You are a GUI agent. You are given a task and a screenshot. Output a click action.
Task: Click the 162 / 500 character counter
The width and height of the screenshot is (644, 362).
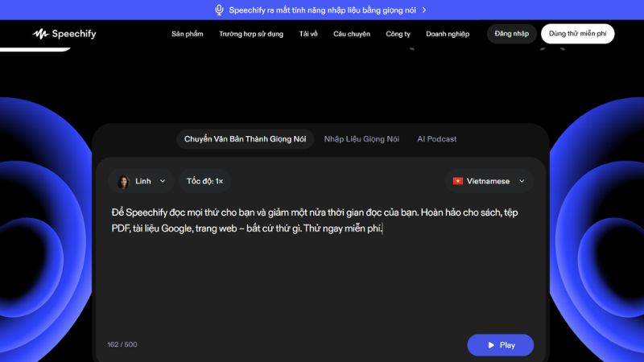click(122, 344)
